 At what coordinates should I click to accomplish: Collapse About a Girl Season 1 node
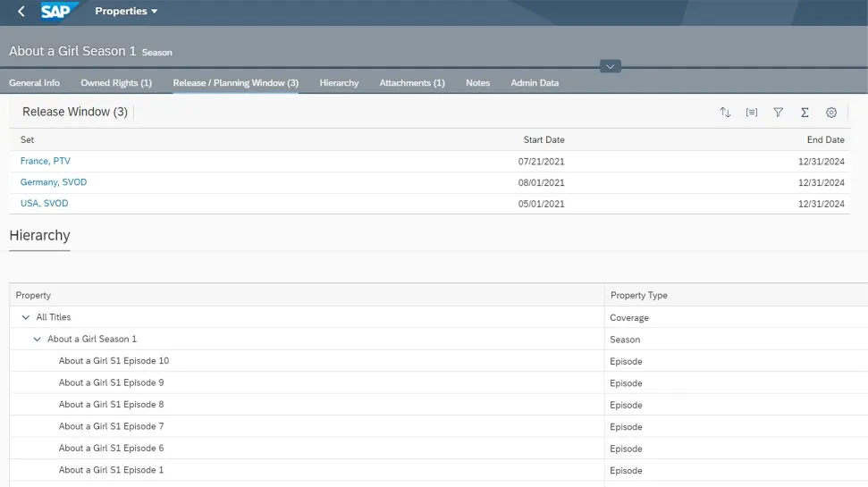tap(37, 340)
